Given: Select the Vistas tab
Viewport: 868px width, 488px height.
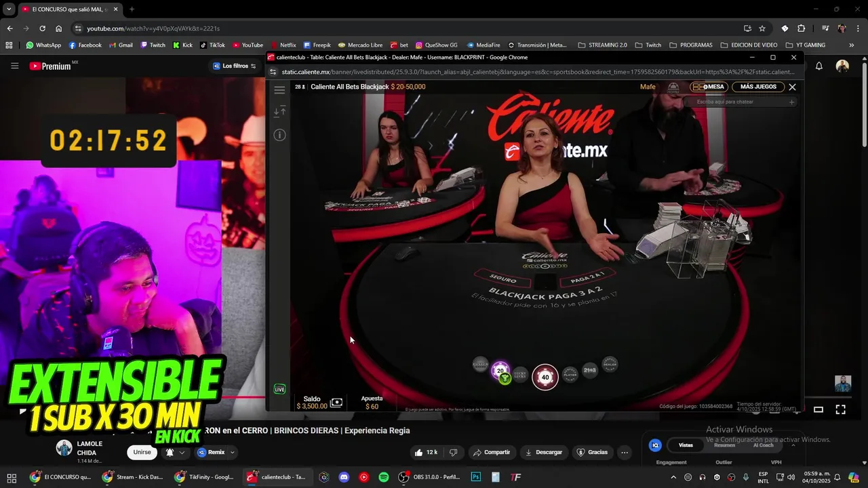Looking at the screenshot, I should tap(686, 445).
